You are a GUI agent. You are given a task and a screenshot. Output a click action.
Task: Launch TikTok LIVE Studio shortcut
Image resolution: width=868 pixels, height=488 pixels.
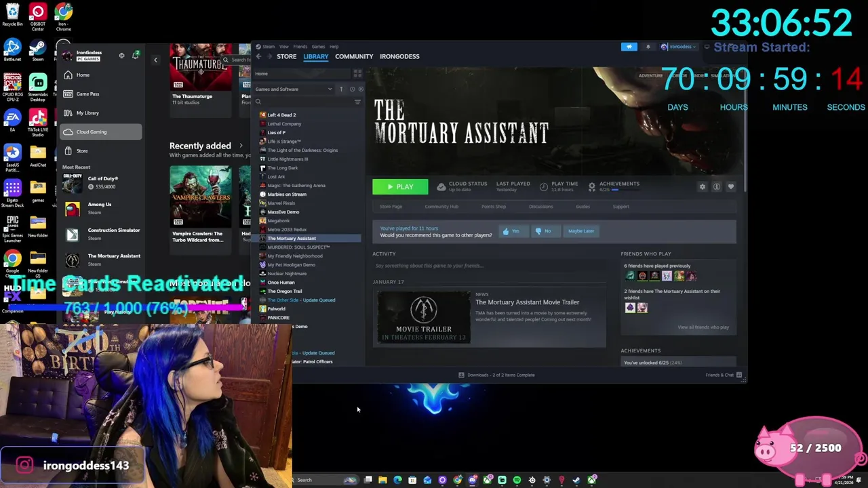[38, 123]
